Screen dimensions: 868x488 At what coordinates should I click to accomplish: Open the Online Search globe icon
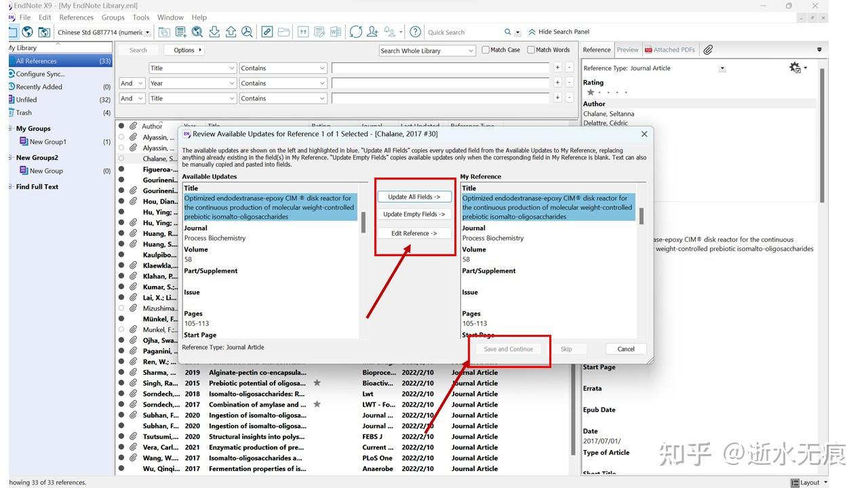pyautogui.click(x=27, y=31)
